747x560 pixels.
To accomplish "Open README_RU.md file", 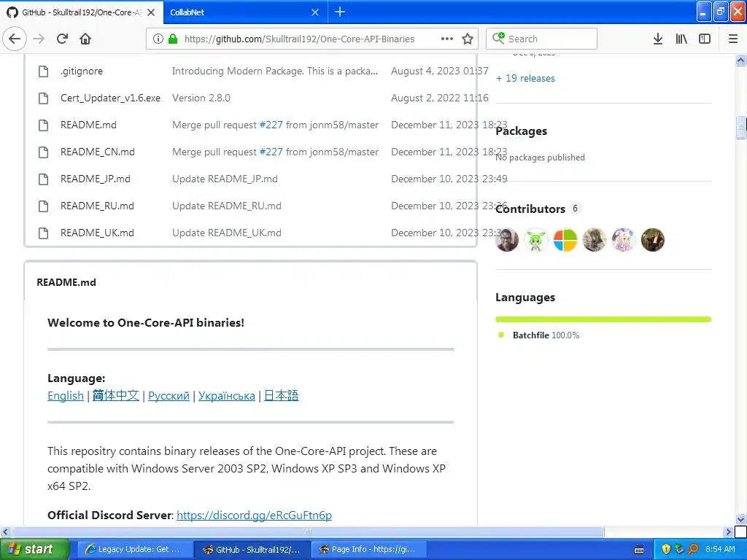I will [97, 206].
